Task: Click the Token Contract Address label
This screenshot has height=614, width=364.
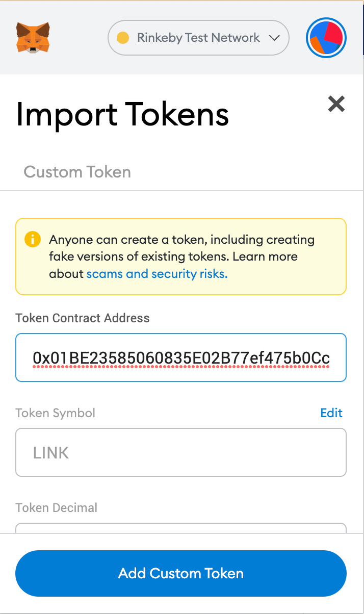Action: coord(83,318)
